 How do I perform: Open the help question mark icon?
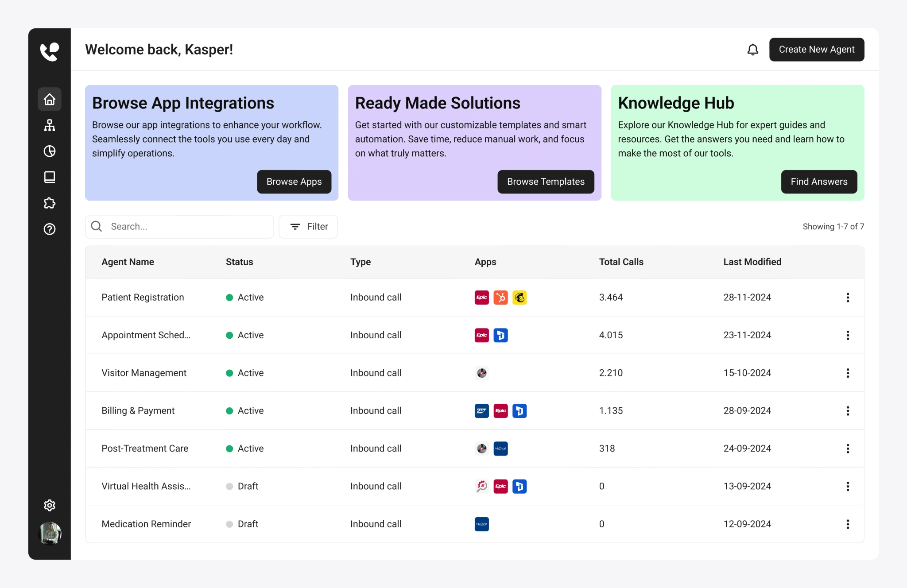tap(50, 229)
